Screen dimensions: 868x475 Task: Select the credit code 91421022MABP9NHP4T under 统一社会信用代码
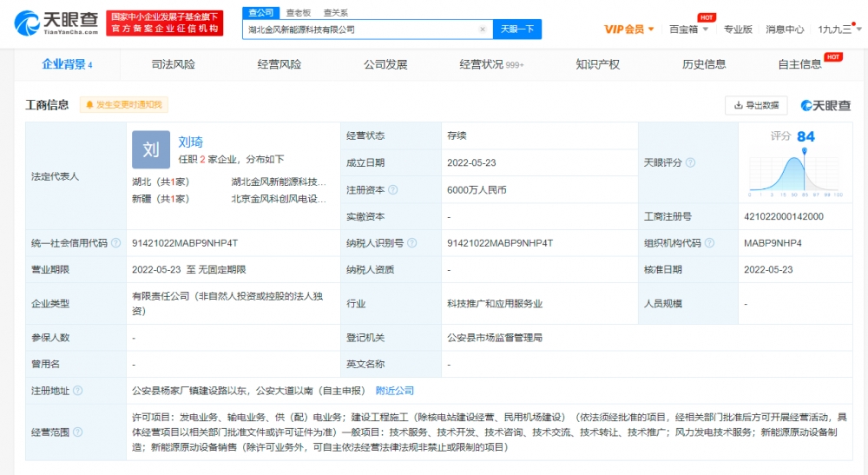pyautogui.click(x=185, y=243)
